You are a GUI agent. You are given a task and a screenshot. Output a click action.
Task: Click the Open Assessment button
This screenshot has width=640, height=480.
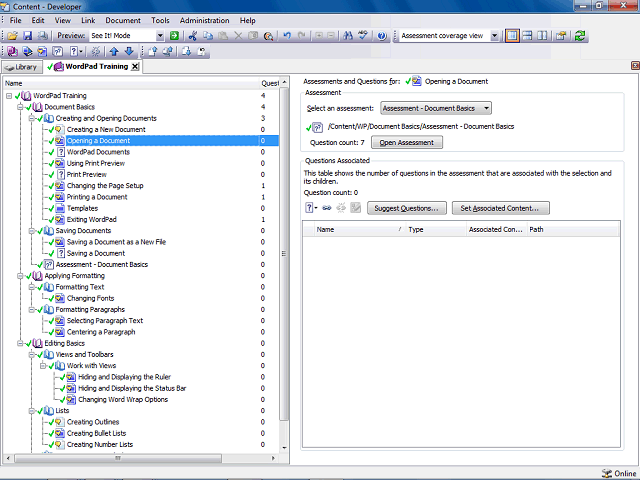pyautogui.click(x=407, y=142)
